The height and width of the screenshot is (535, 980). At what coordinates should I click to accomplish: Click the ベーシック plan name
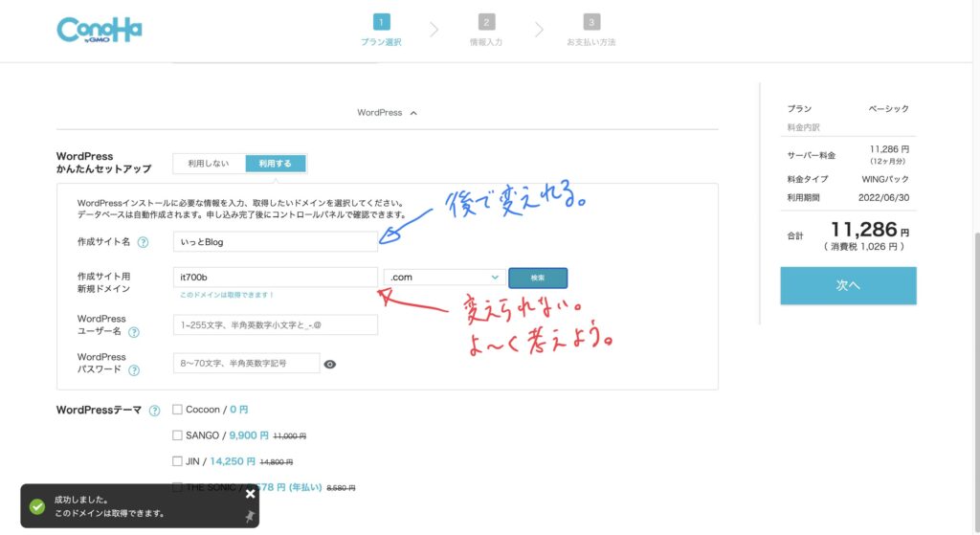tap(888, 109)
